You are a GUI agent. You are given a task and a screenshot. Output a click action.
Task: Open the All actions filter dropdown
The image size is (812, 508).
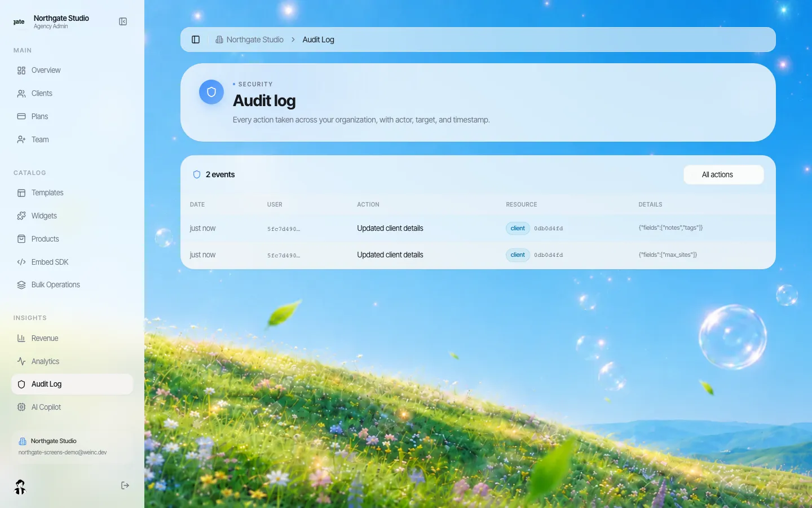(x=723, y=175)
